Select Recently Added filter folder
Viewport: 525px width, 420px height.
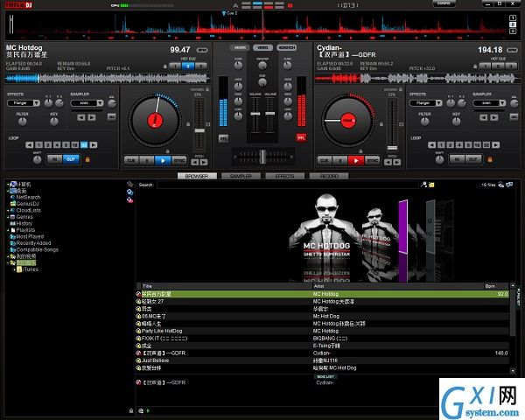pos(31,243)
